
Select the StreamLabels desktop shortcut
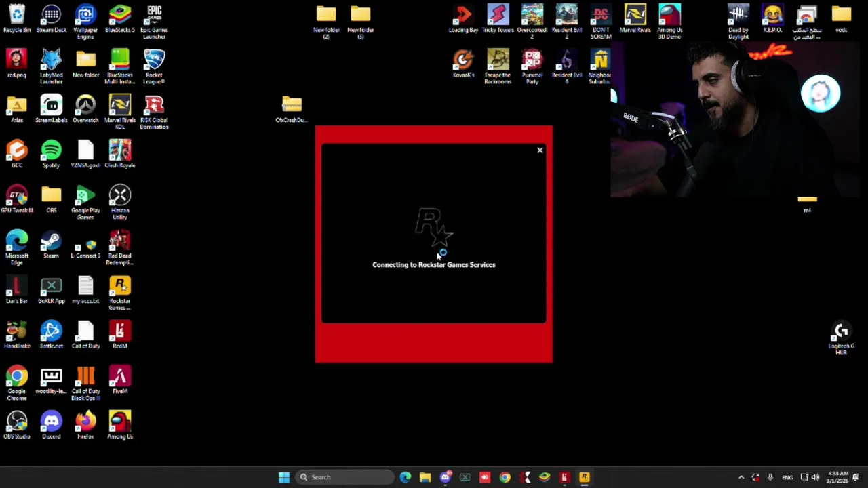(52, 109)
